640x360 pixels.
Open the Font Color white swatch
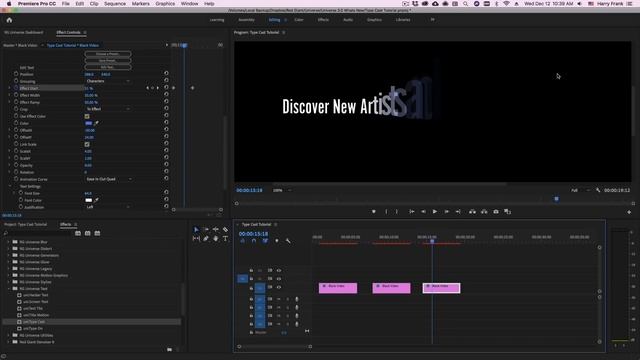89,200
